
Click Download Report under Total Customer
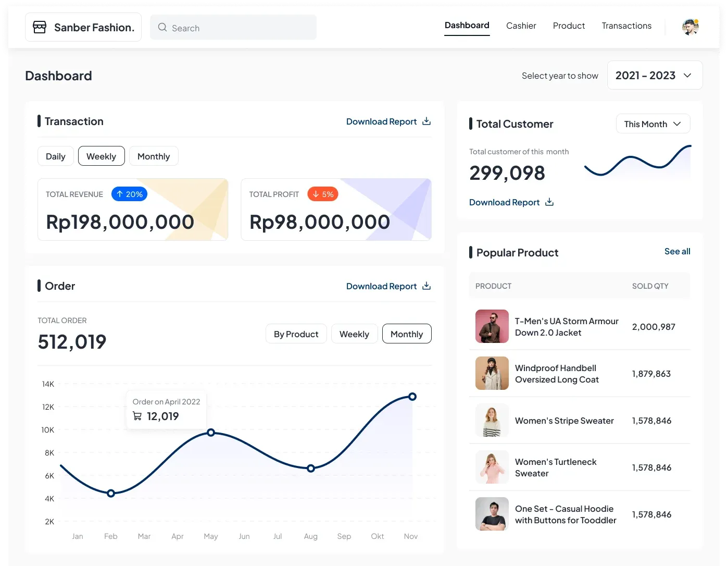(x=505, y=202)
